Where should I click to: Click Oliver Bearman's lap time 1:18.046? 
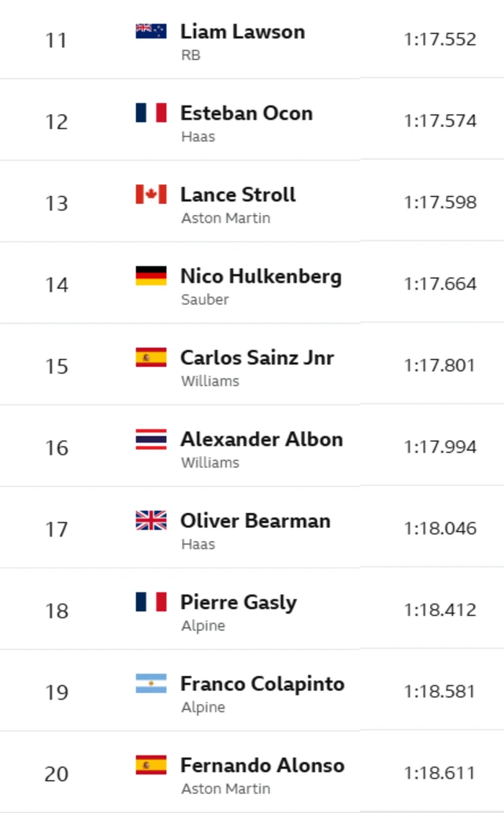(x=439, y=529)
